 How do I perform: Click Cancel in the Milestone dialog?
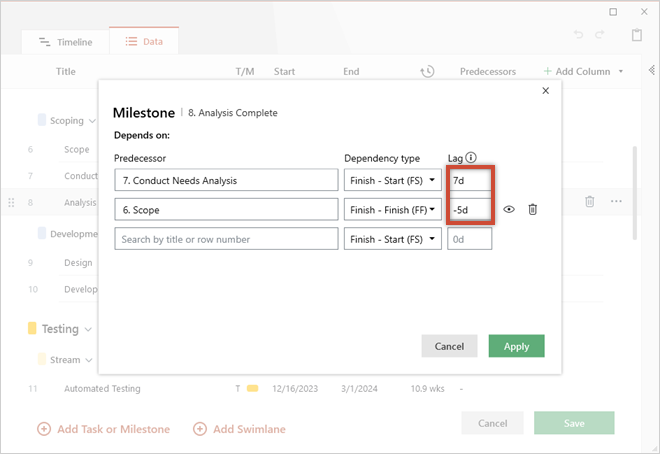[x=449, y=346]
